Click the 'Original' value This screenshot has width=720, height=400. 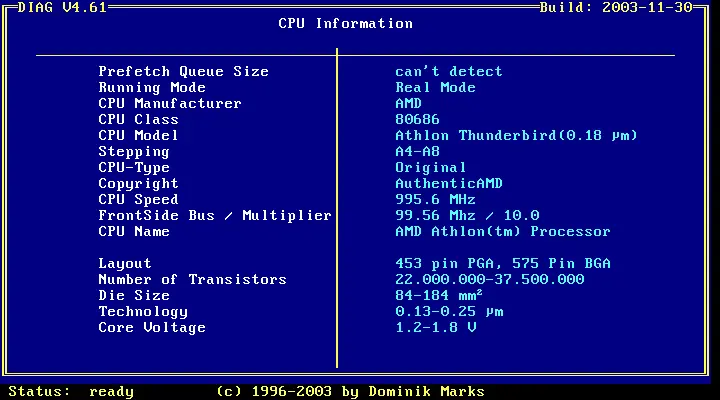pos(431,168)
